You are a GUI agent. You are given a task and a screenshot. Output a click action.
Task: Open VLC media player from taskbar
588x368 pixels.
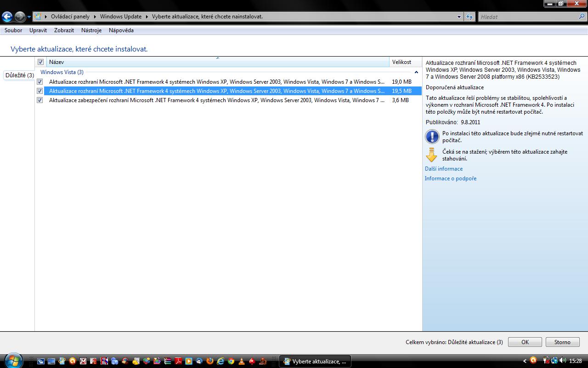pyautogui.click(x=242, y=361)
